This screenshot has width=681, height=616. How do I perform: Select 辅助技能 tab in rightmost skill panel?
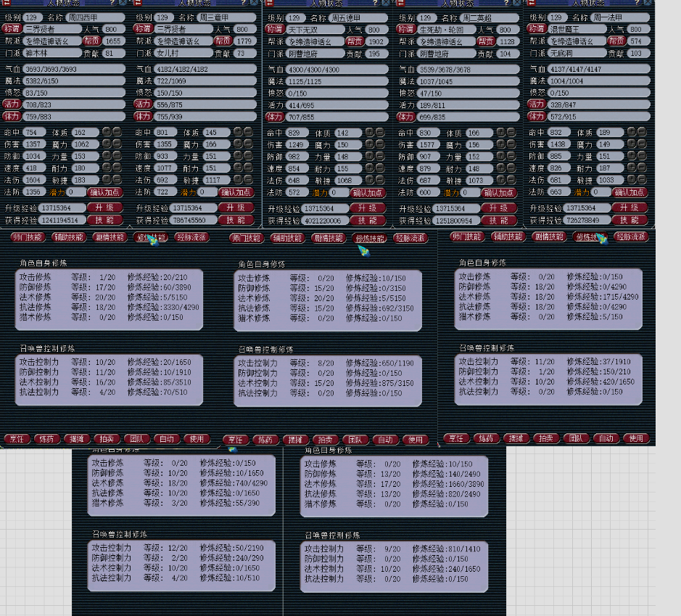[x=507, y=237]
